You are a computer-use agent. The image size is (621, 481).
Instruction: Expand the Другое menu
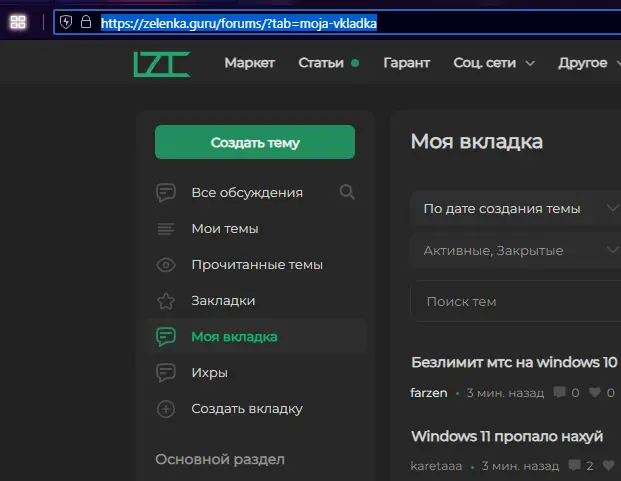588,63
